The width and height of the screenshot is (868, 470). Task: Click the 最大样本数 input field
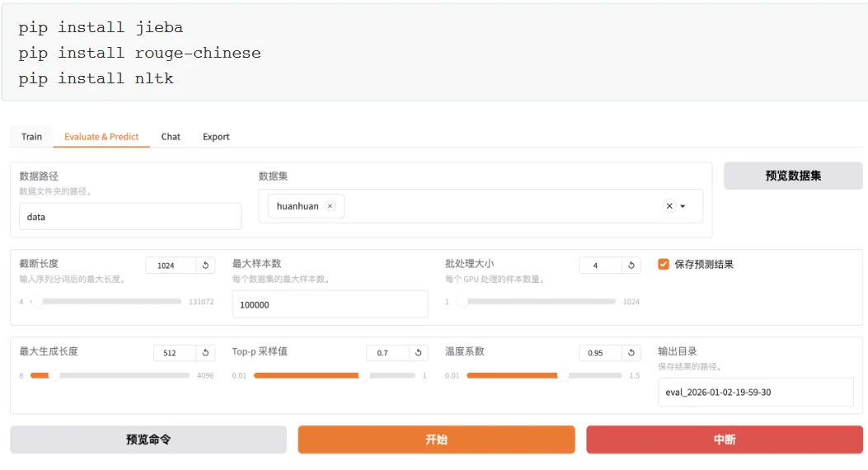[x=330, y=304]
